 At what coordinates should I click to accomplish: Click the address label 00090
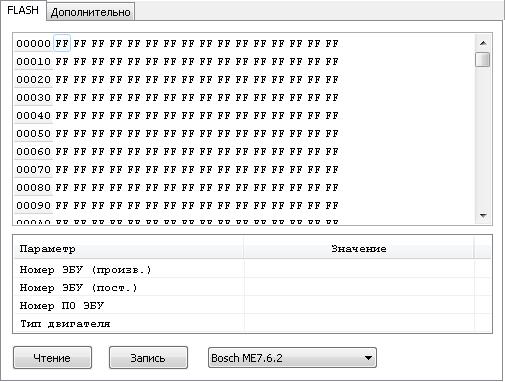33,206
